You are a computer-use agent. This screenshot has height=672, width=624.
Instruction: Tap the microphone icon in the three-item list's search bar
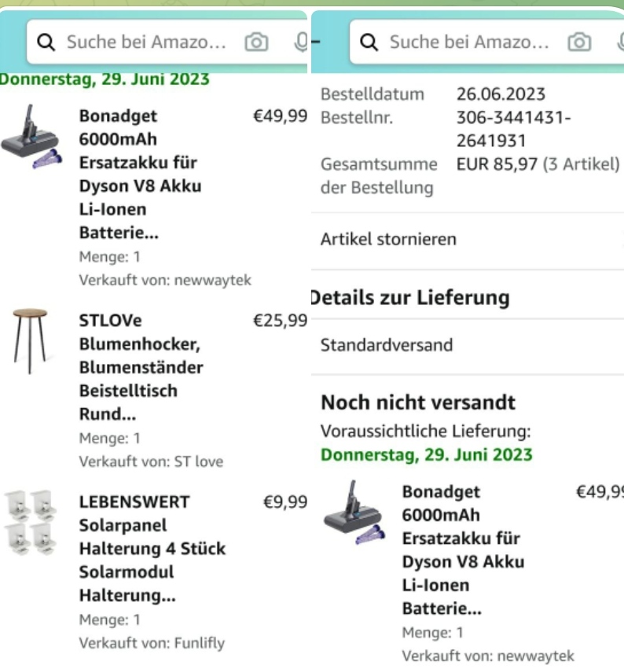pos(301,42)
